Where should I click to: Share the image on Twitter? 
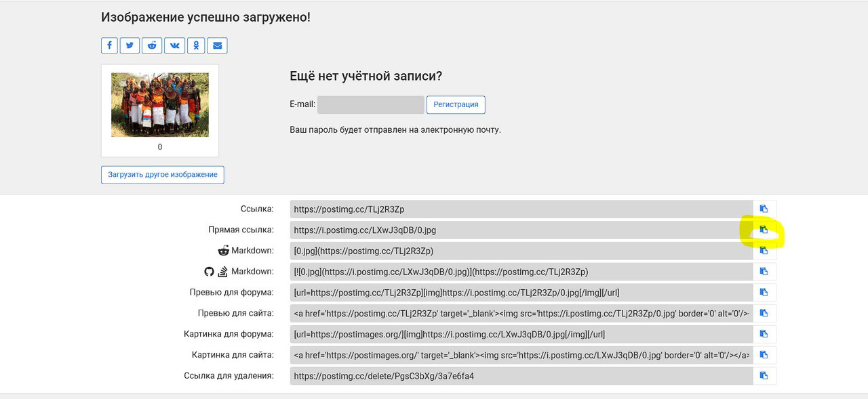tap(130, 45)
